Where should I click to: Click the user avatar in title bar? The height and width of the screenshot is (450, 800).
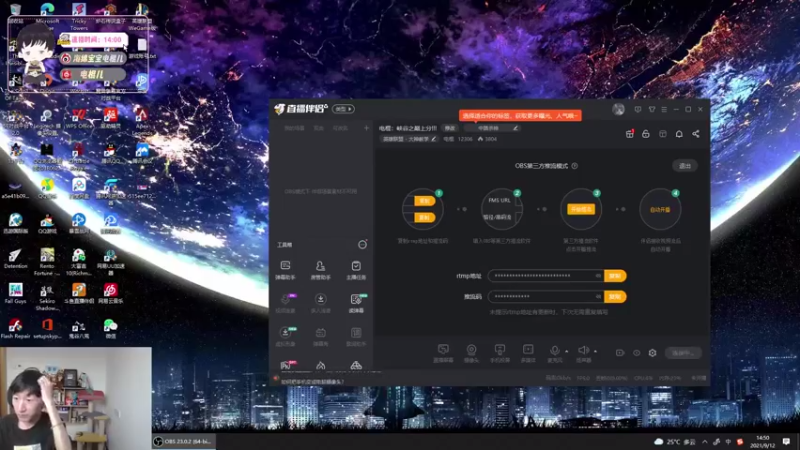tap(618, 109)
